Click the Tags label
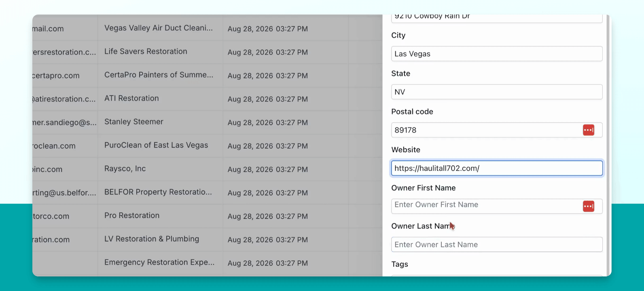 [x=400, y=264]
